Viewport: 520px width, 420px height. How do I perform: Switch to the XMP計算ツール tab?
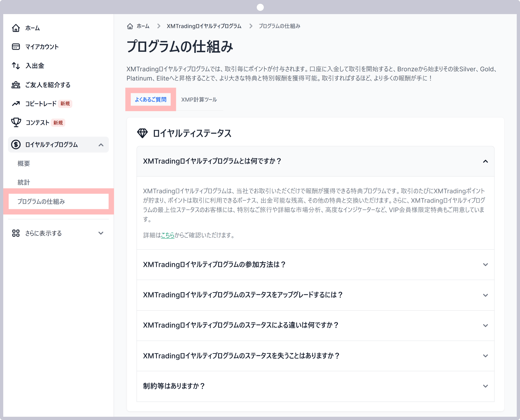tap(199, 99)
